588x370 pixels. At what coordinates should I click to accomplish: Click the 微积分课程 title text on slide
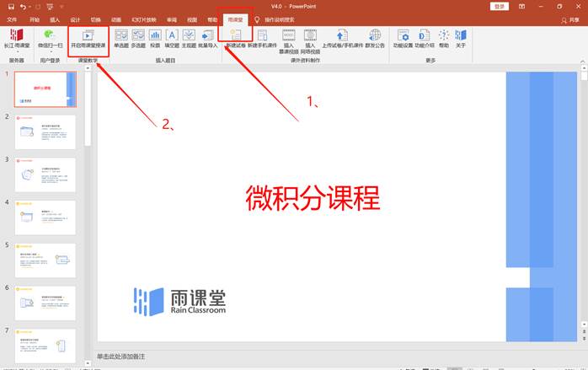click(313, 199)
